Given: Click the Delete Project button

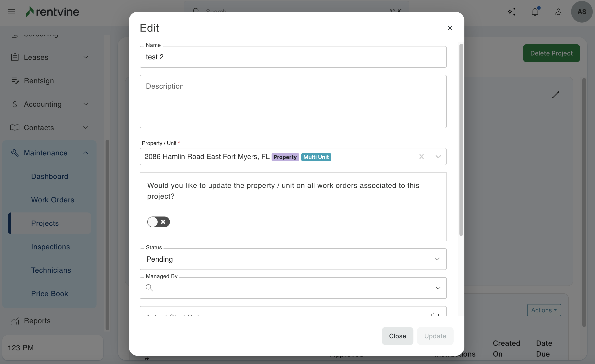Looking at the screenshot, I should pos(551,53).
